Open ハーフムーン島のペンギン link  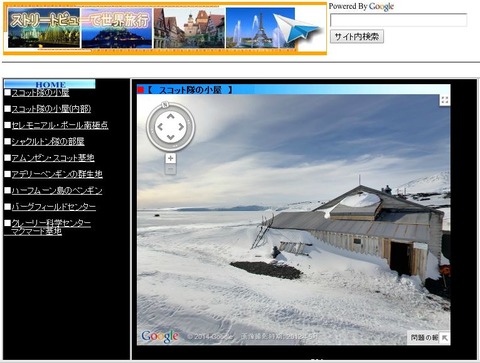click(x=57, y=191)
